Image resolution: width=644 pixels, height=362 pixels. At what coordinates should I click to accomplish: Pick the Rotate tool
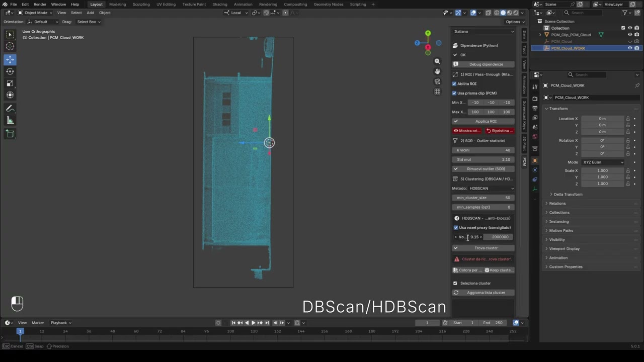[x=10, y=71]
